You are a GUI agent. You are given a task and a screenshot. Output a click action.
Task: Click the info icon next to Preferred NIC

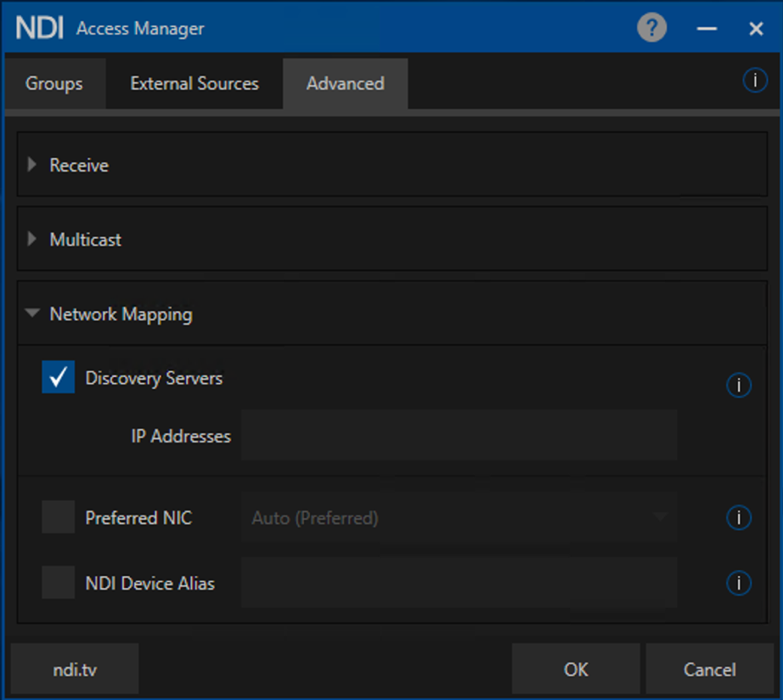click(x=738, y=518)
